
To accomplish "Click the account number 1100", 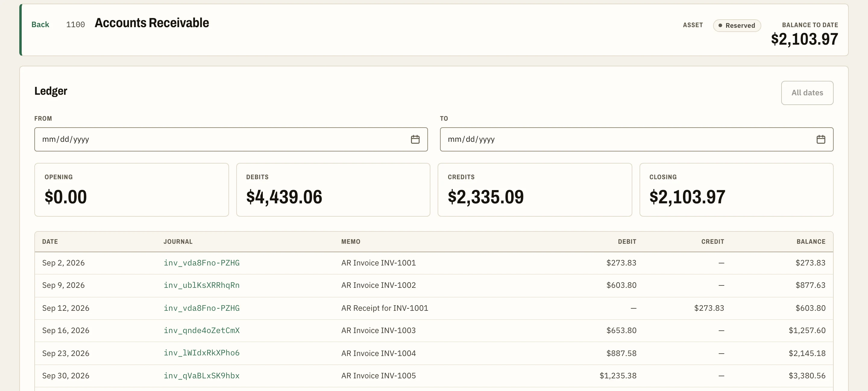I will click(75, 25).
